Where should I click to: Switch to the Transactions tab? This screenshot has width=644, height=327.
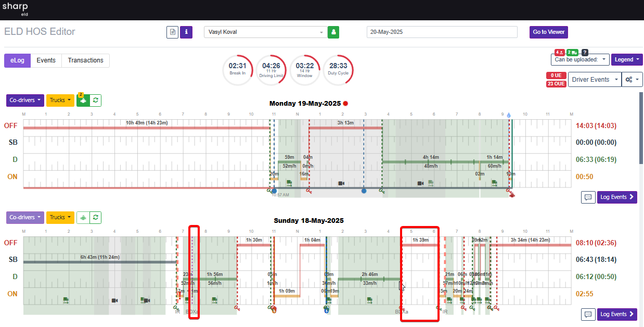(x=85, y=60)
